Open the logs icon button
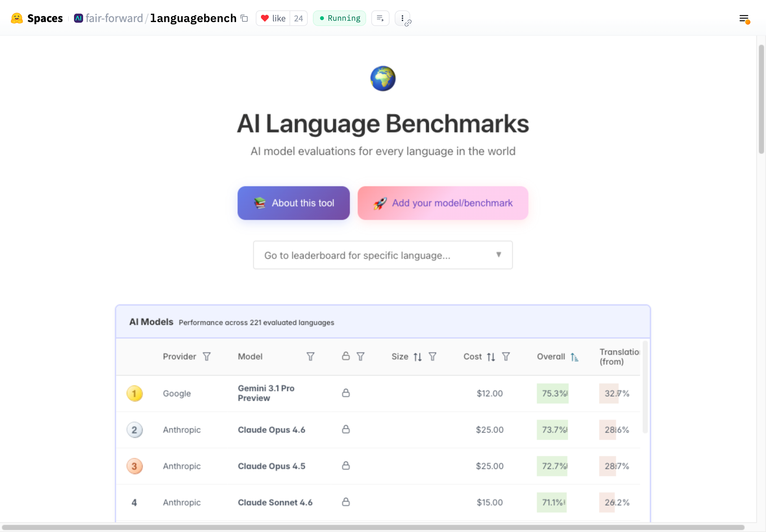 coord(380,18)
